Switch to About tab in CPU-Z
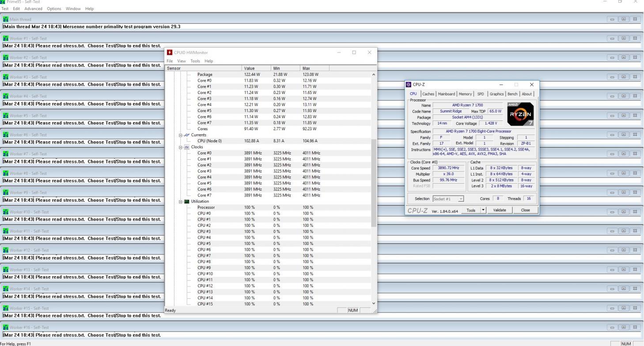 pyautogui.click(x=527, y=94)
